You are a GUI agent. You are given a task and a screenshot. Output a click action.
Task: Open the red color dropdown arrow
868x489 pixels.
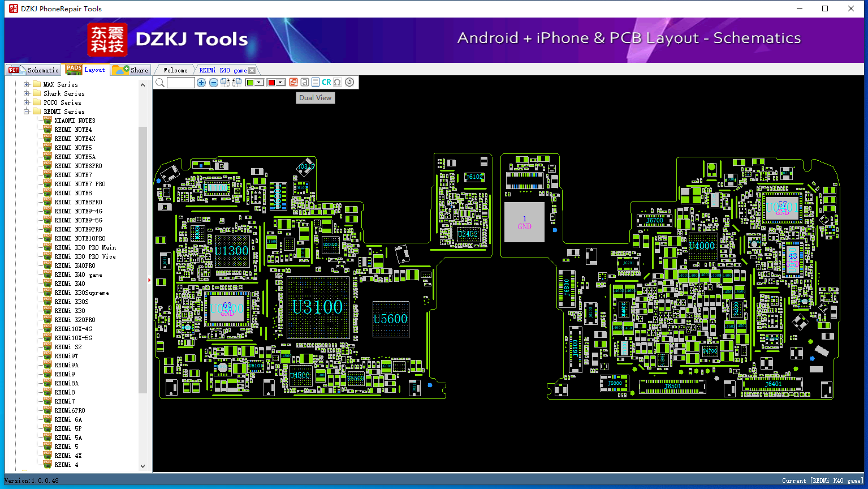[x=280, y=83]
